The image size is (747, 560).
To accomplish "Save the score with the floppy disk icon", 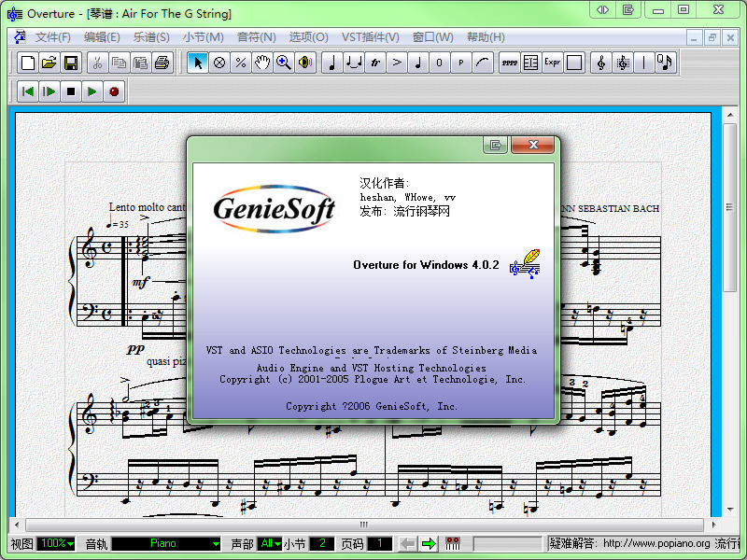I will click(x=71, y=63).
